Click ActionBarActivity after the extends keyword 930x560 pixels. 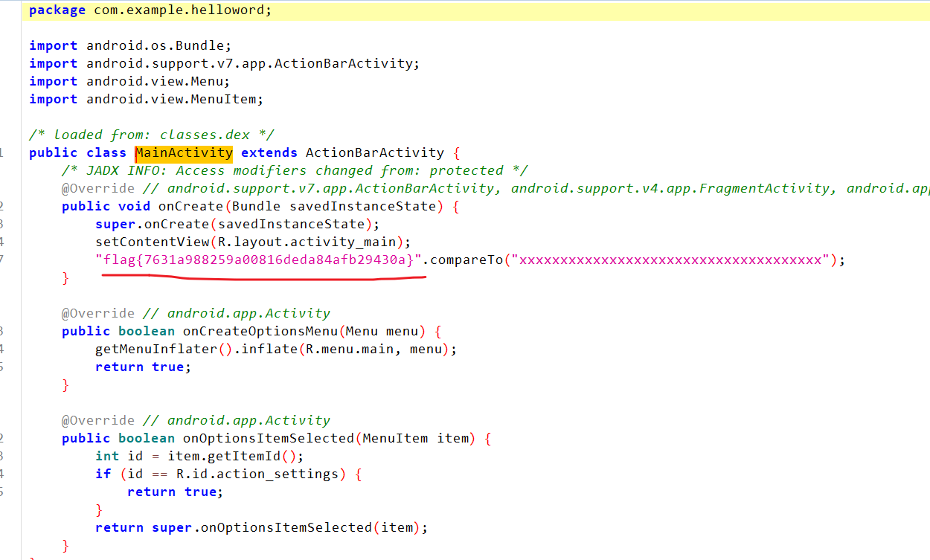(374, 152)
